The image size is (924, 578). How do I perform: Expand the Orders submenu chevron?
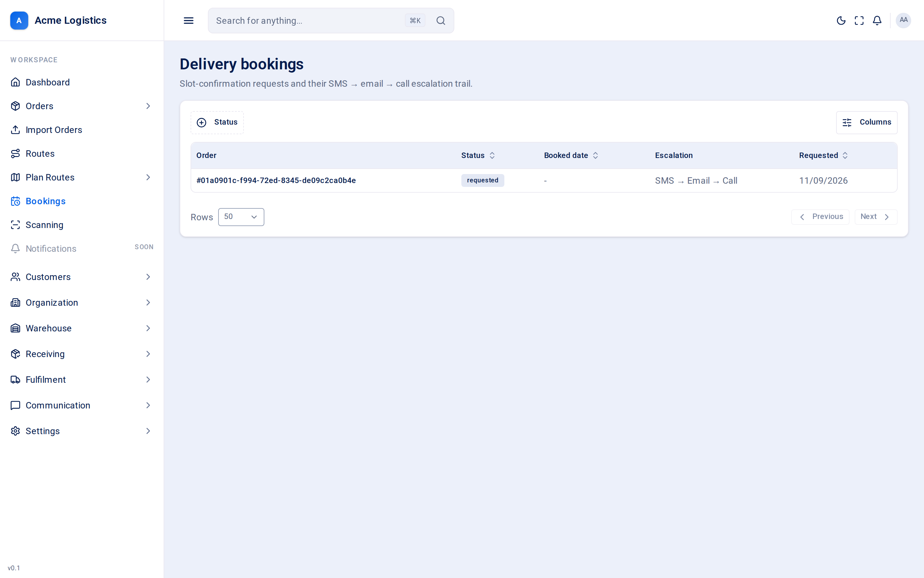coord(148,106)
